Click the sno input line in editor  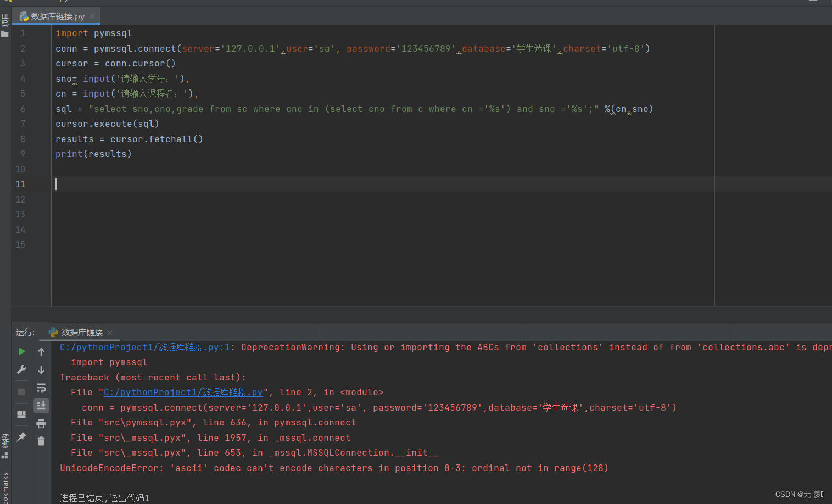(122, 79)
